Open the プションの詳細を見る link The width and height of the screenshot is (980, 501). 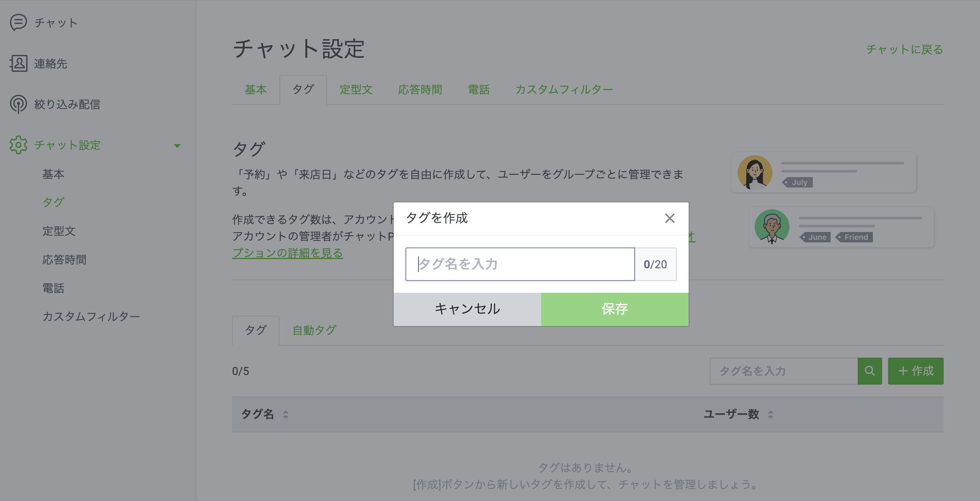click(x=288, y=253)
